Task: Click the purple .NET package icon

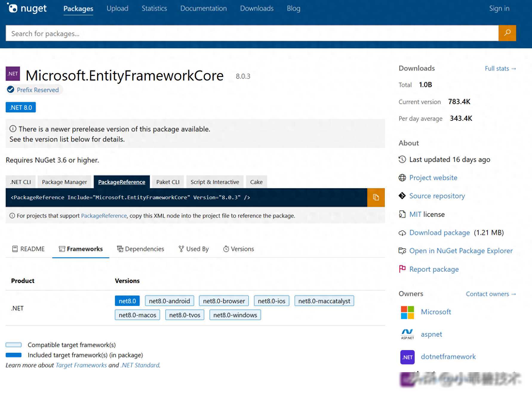Action: [x=13, y=74]
